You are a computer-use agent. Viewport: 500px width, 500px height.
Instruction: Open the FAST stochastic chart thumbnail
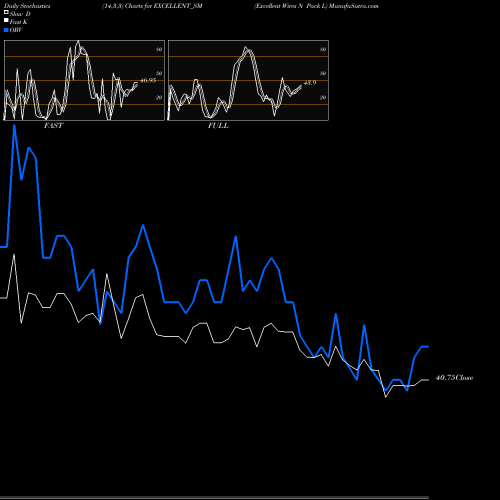[84, 80]
